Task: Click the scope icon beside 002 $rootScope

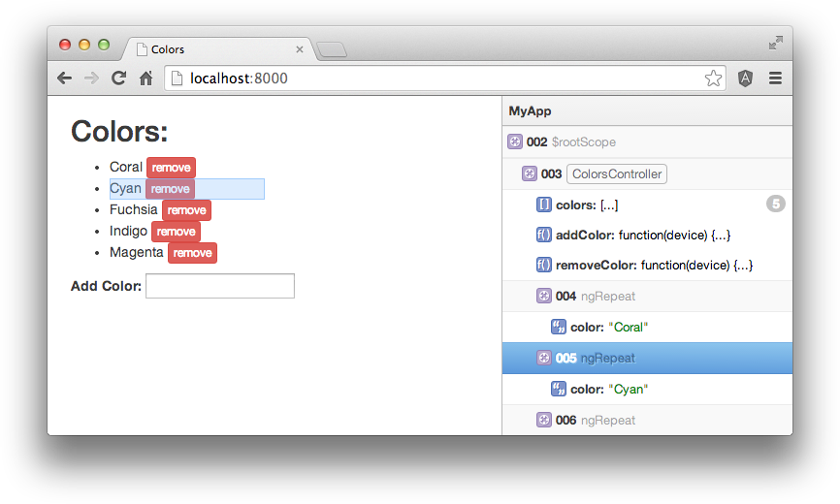Action: click(x=515, y=142)
